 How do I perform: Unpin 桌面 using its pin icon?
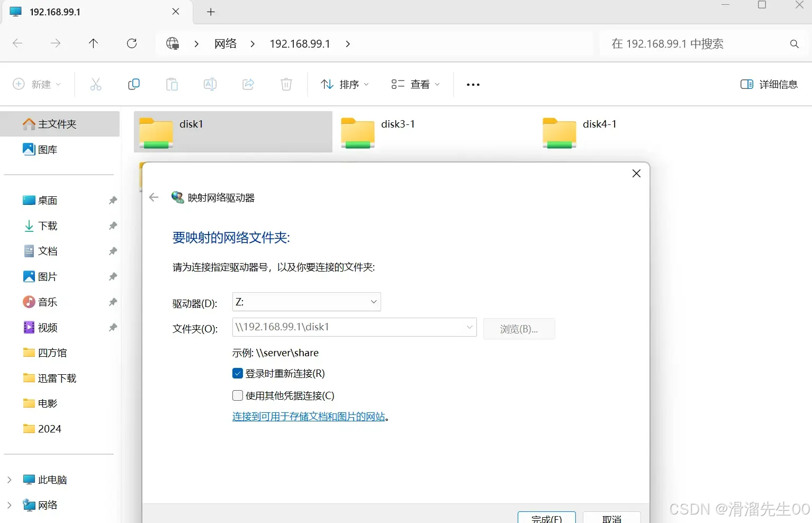coord(113,201)
